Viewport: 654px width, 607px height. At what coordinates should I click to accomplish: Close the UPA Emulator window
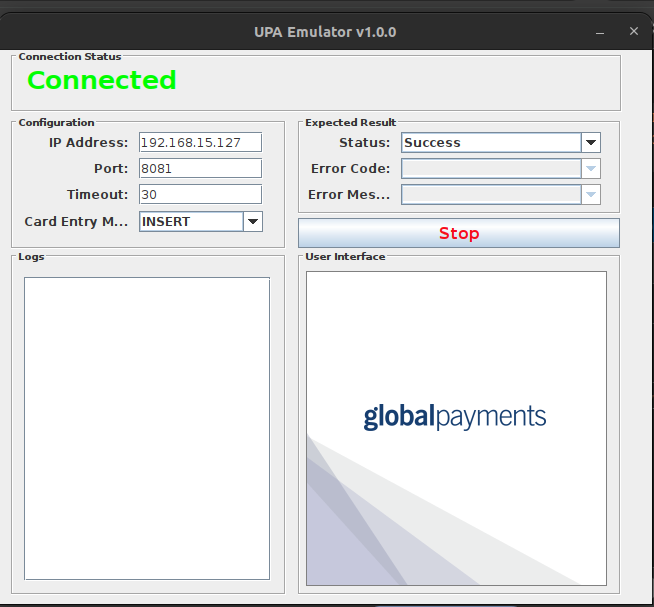[634, 31]
